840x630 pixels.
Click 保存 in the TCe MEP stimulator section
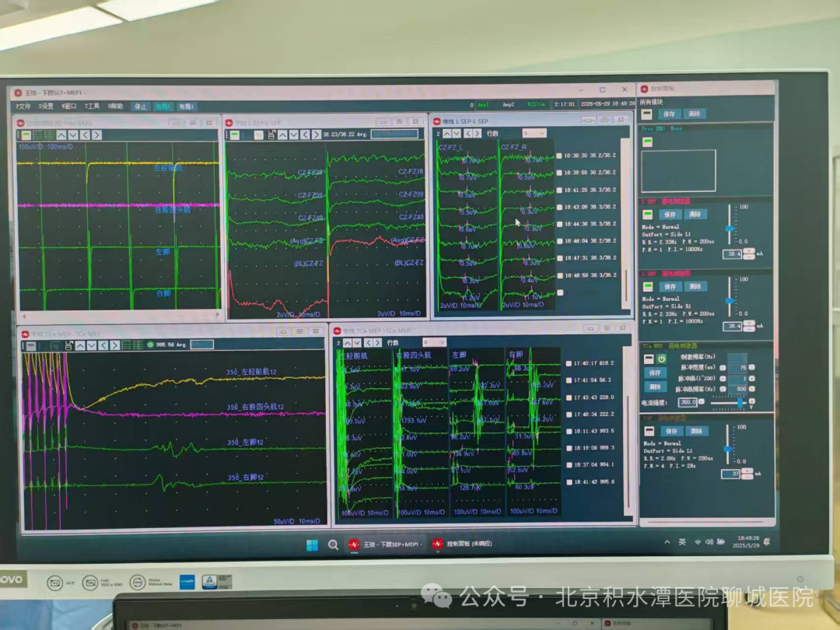click(655, 373)
